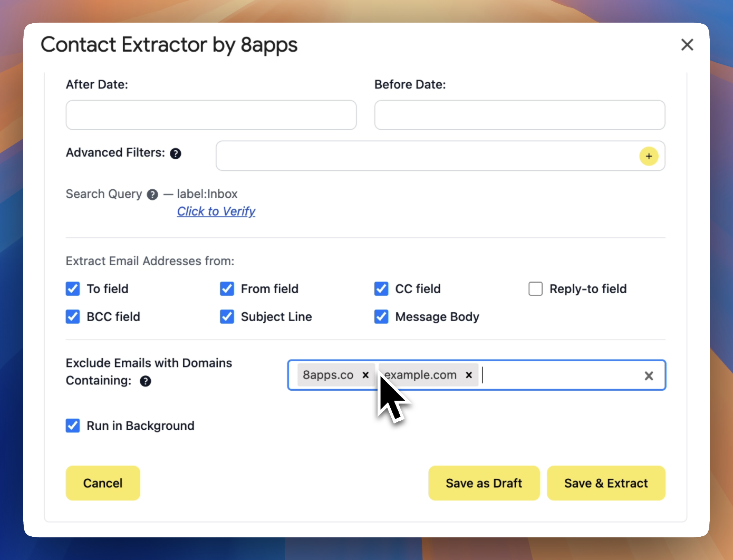Enable the Reply-to field checkbox

tap(535, 289)
